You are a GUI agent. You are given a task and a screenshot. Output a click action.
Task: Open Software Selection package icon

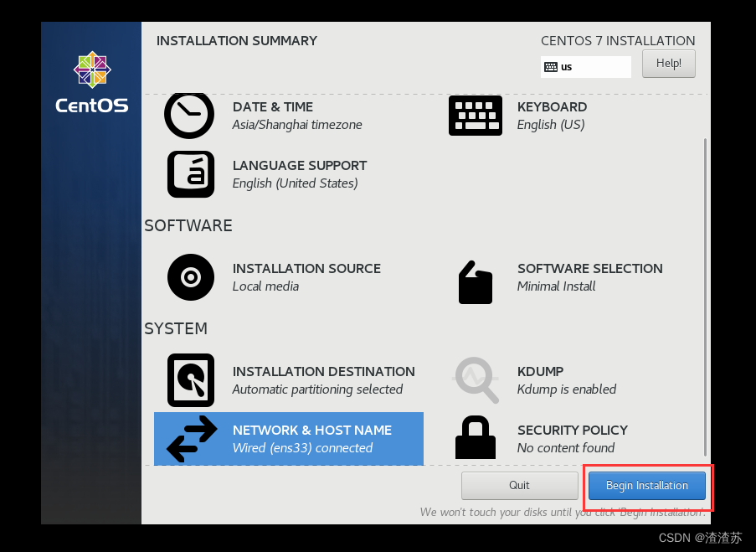coord(476,283)
